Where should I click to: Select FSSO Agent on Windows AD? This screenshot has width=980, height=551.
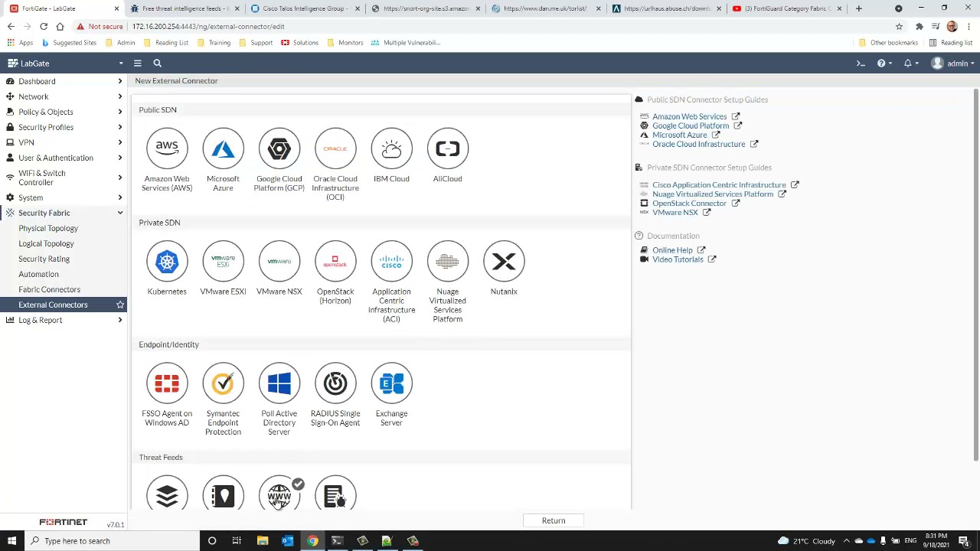coord(167,383)
